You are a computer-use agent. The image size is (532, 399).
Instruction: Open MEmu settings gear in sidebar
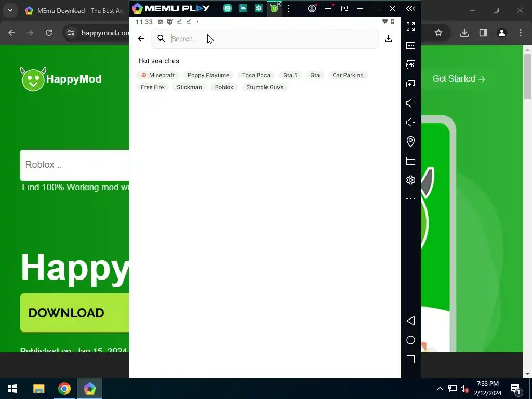point(410,180)
